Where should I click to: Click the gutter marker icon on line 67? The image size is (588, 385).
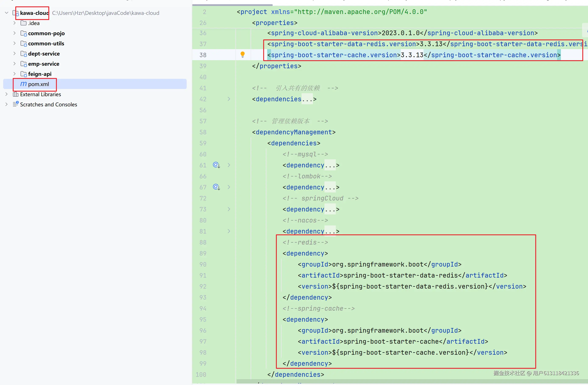point(216,187)
